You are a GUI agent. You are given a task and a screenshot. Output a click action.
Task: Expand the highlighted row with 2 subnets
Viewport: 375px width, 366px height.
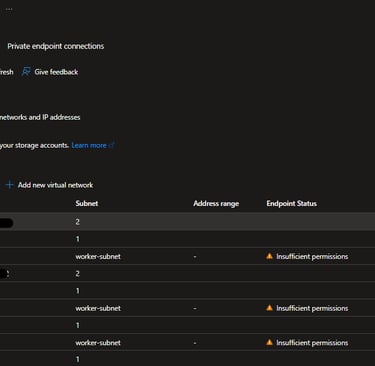(187, 222)
